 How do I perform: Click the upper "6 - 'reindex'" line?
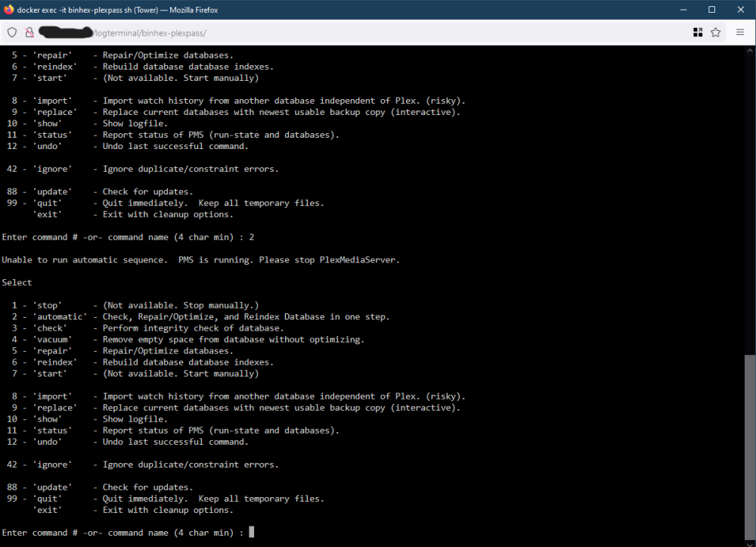tap(143, 67)
